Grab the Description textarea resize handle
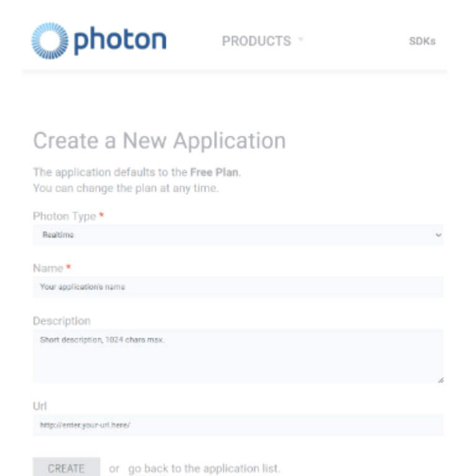The image size is (466, 476). pyautogui.click(x=440, y=379)
